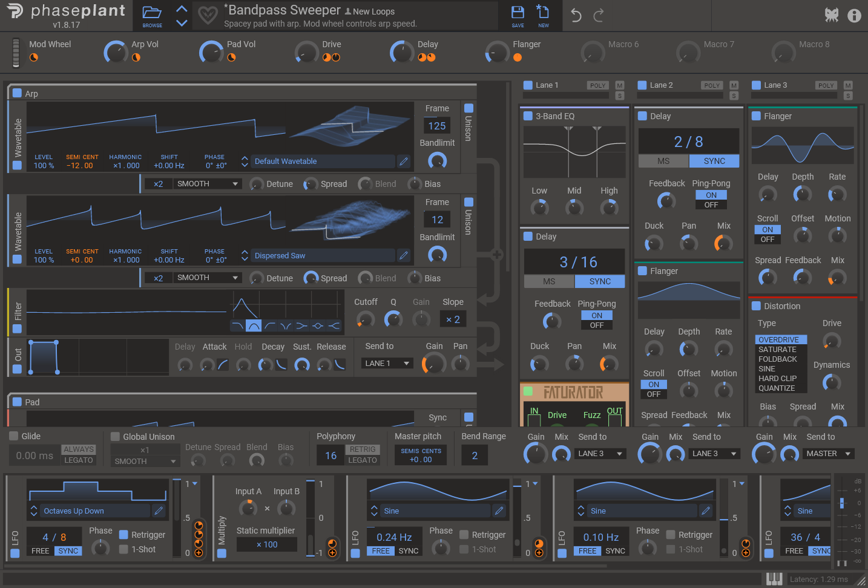Select the notch filter shape

[286, 326]
